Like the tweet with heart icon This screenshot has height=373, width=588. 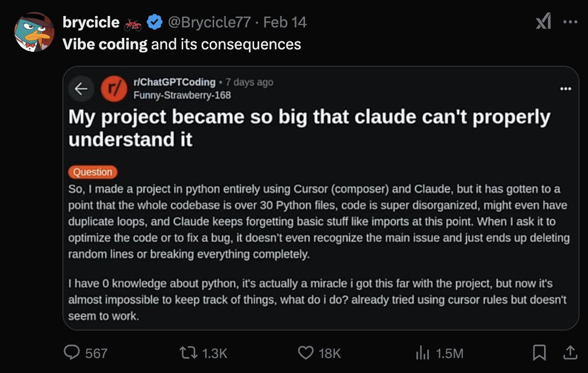click(305, 353)
